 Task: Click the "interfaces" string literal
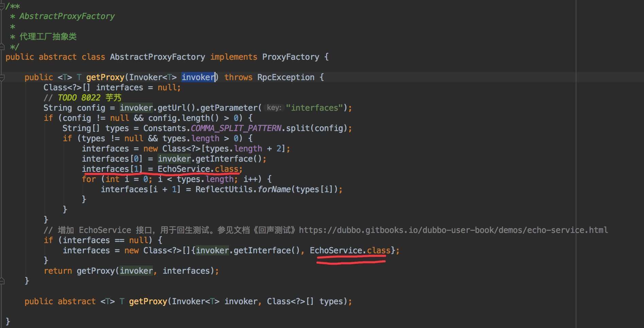315,108
